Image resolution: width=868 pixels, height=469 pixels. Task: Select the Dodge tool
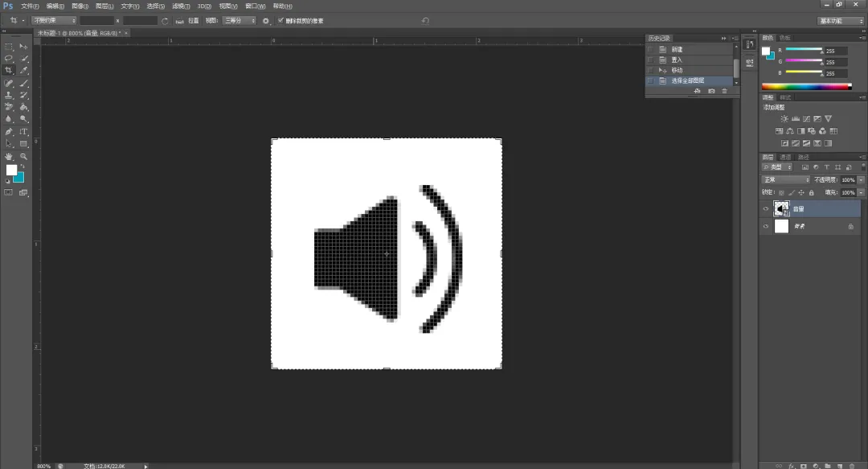click(24, 118)
